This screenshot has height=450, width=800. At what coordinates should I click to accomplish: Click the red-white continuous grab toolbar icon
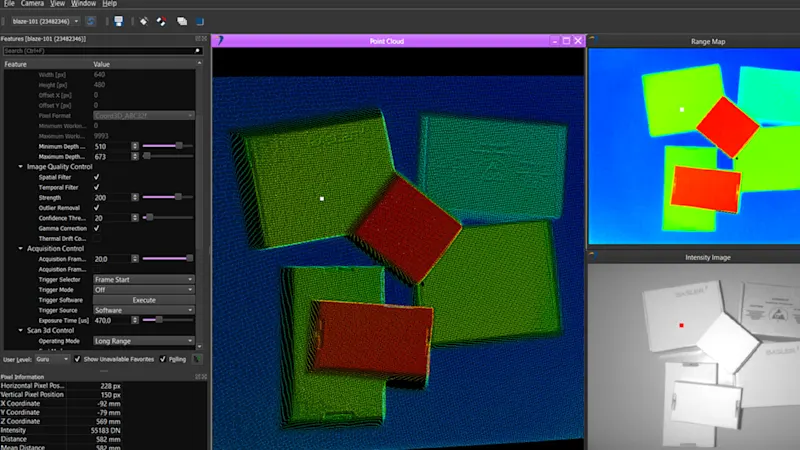tap(162, 20)
